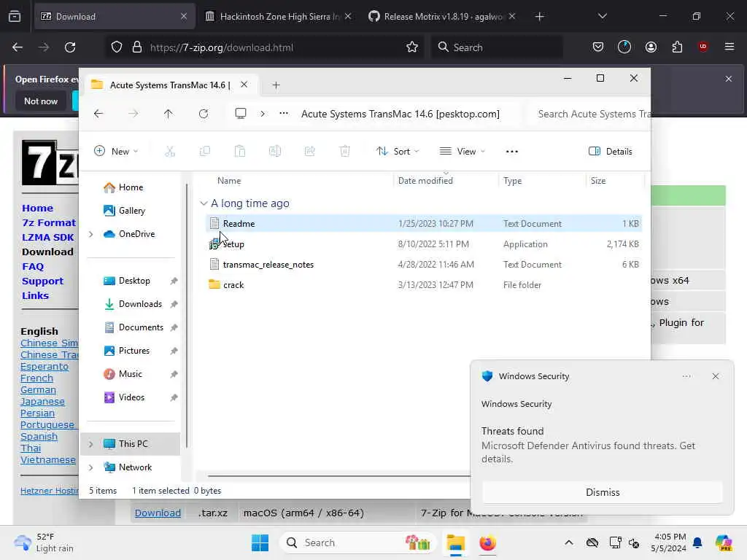Click the Copy icon in Explorer toolbar

205,152
